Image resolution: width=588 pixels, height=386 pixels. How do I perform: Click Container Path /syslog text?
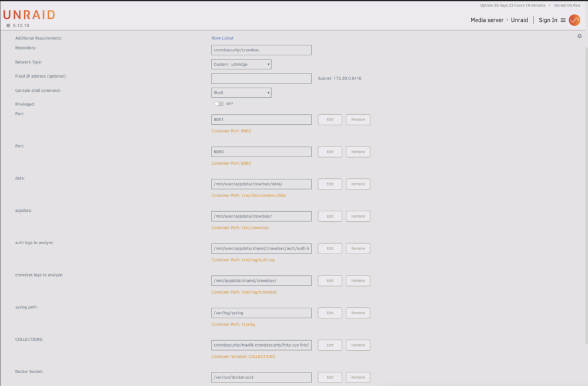click(x=233, y=324)
